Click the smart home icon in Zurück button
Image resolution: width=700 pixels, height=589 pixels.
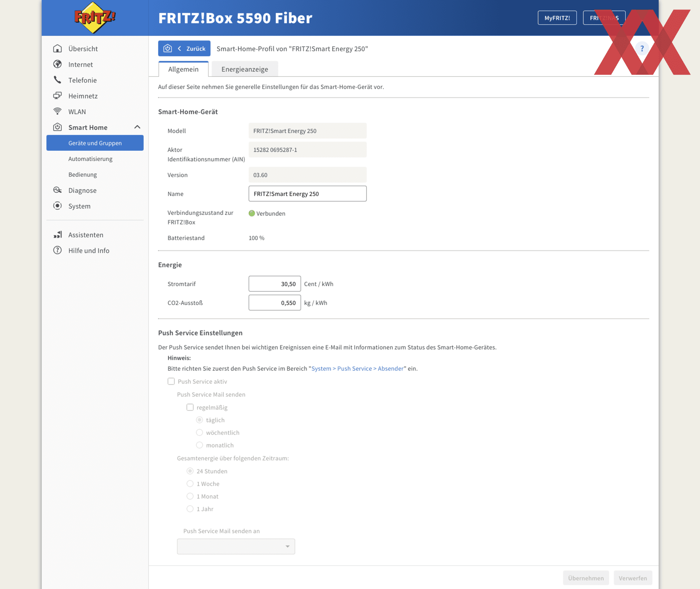tap(167, 49)
